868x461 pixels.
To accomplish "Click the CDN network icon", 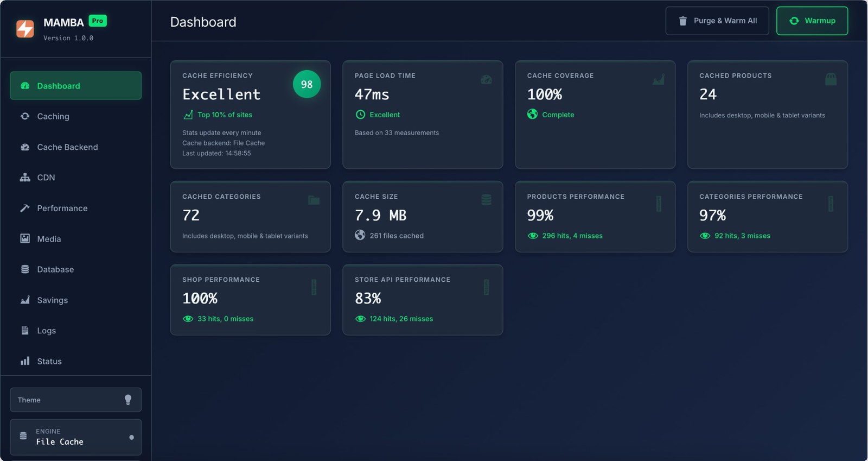I will [x=25, y=178].
